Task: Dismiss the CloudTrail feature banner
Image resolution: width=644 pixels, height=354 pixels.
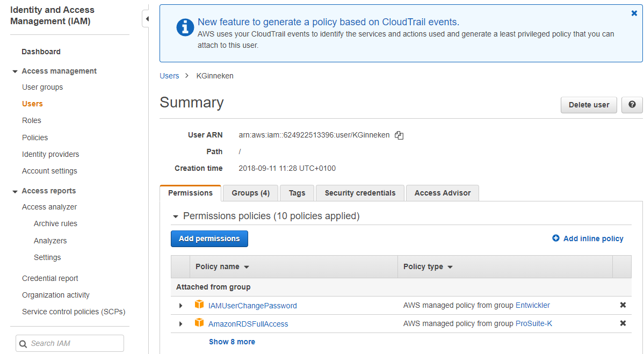Action: (634, 13)
